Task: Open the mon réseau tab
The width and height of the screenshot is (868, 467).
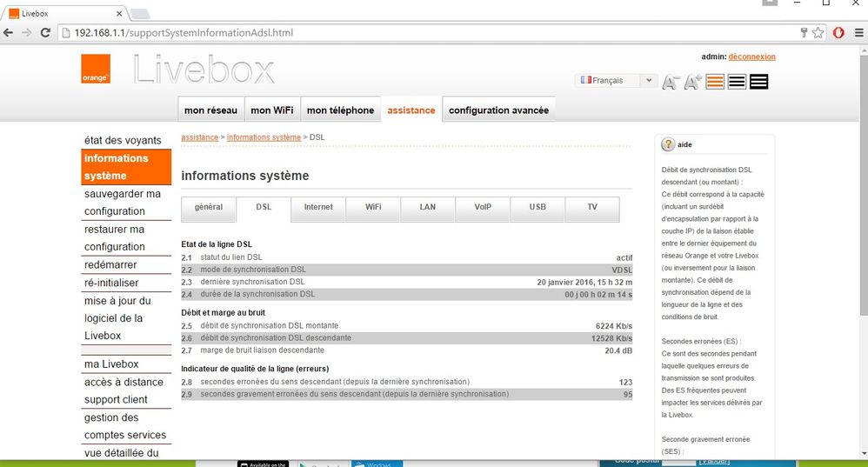Action: coord(210,110)
